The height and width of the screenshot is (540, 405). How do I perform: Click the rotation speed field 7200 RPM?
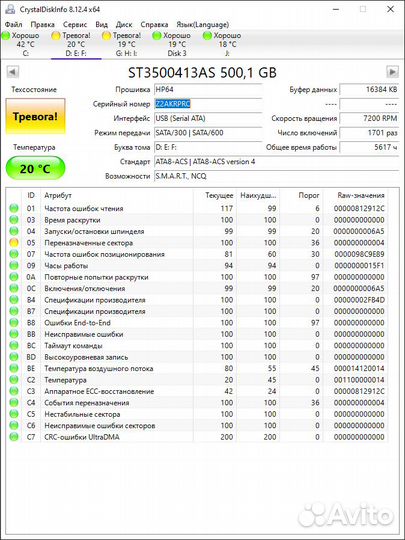pyautogui.click(x=369, y=118)
